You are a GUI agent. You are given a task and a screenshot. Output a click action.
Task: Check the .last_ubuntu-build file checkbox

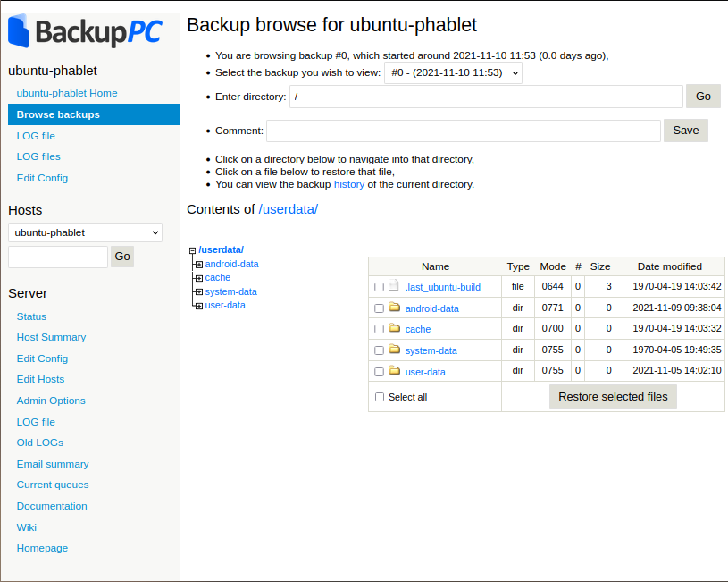(x=379, y=287)
